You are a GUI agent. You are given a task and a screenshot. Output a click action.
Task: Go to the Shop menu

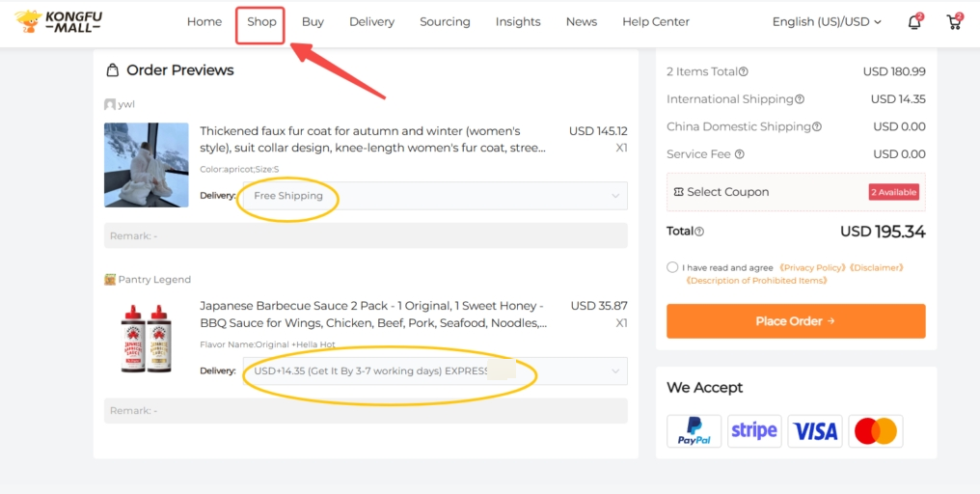[261, 22]
